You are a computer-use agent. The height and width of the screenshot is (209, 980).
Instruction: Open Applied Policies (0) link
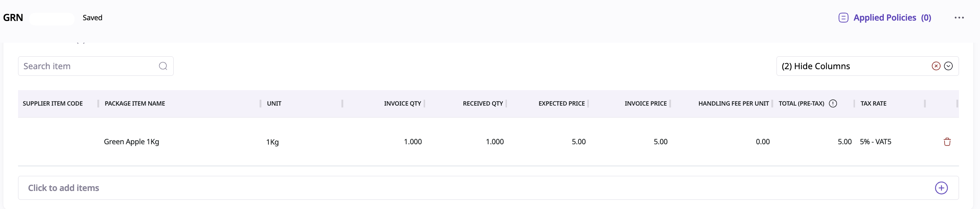(x=892, y=18)
